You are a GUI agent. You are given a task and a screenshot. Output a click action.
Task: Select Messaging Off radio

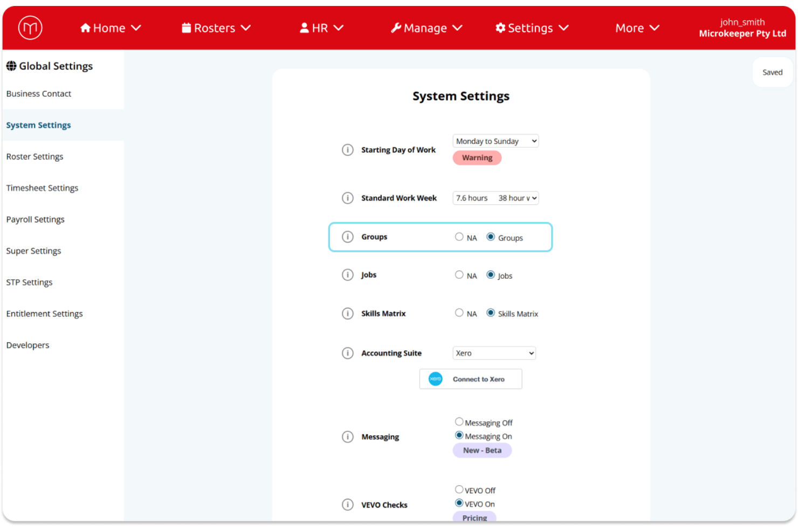[459, 422]
